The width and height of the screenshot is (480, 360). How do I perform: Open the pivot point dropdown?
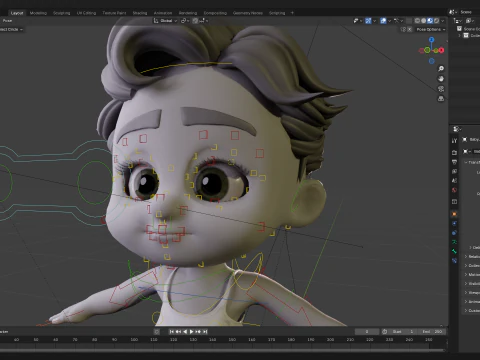[185, 21]
